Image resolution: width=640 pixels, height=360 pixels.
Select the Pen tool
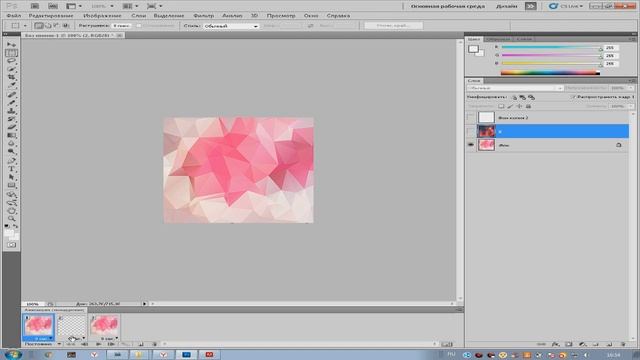tap(11, 160)
